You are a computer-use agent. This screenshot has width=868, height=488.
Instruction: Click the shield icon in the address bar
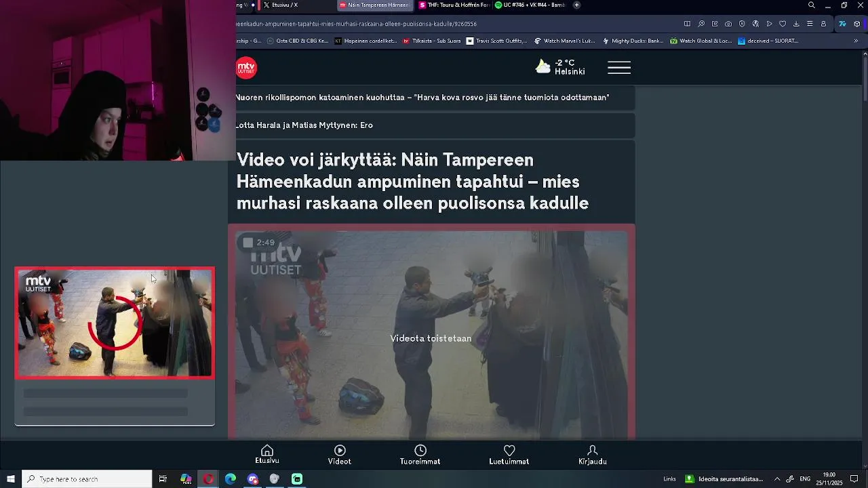pos(742,24)
